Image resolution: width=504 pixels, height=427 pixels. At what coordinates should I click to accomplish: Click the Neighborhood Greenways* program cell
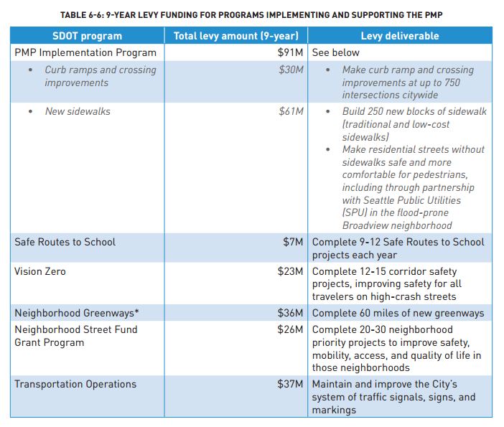75,313
